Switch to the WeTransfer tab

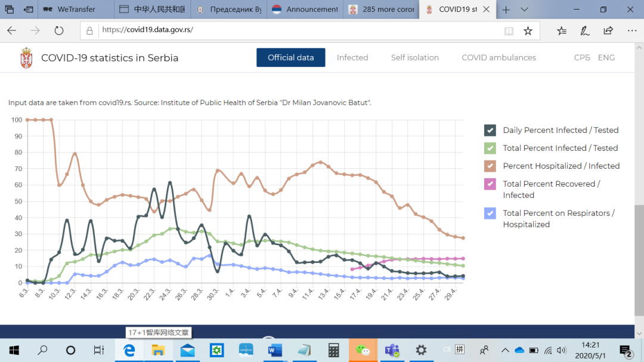click(76, 10)
